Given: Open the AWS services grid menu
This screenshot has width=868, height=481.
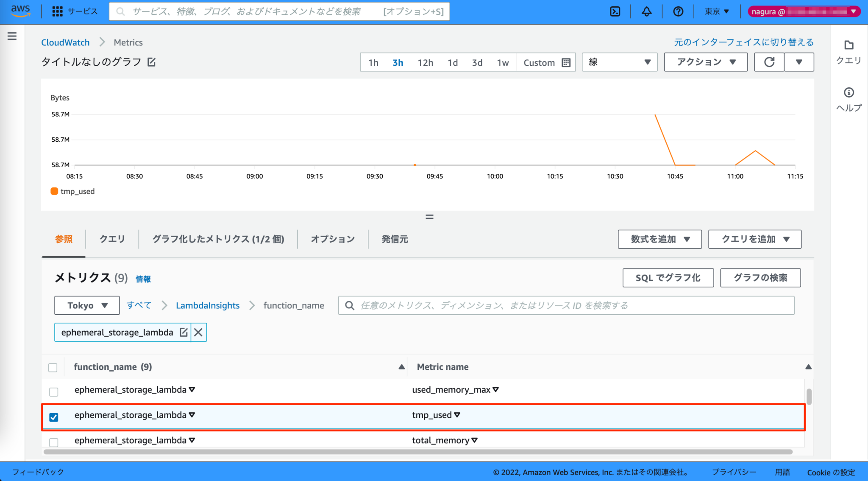Looking at the screenshot, I should point(57,11).
